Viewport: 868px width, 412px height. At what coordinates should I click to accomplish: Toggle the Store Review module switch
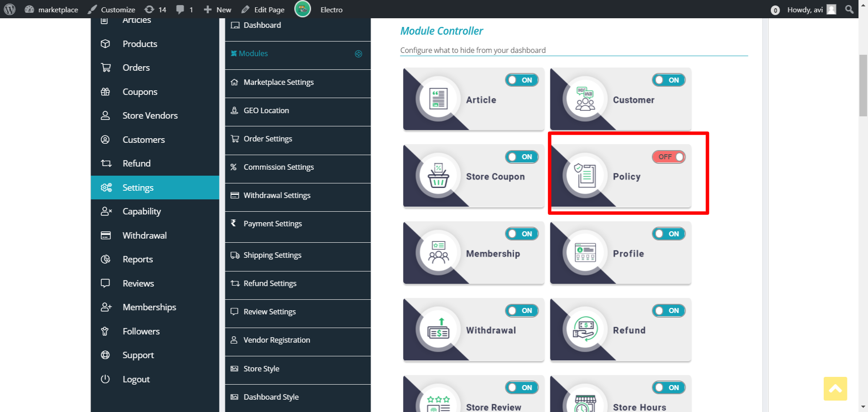[x=522, y=387]
